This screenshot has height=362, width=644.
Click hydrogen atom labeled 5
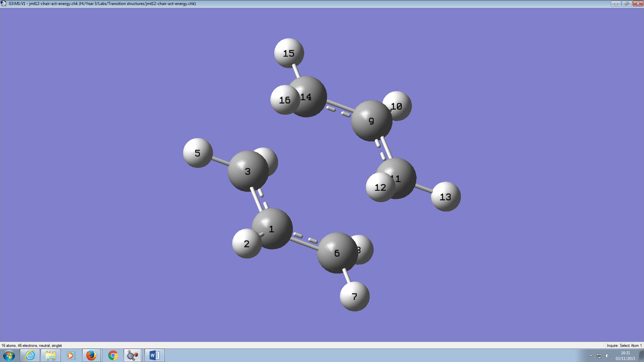pyautogui.click(x=198, y=153)
